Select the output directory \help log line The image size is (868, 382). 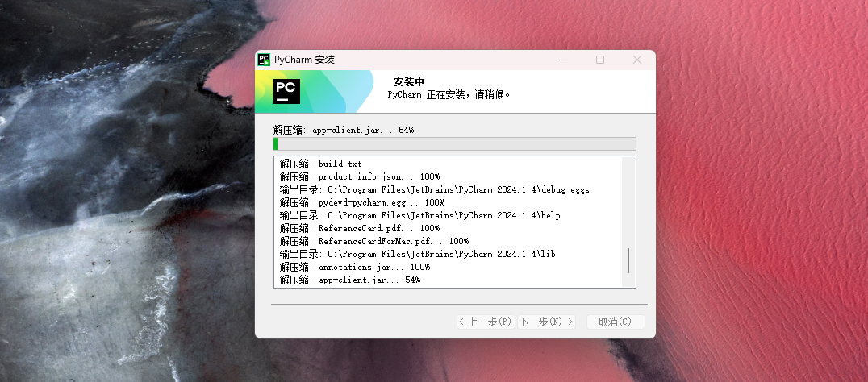[x=419, y=216]
